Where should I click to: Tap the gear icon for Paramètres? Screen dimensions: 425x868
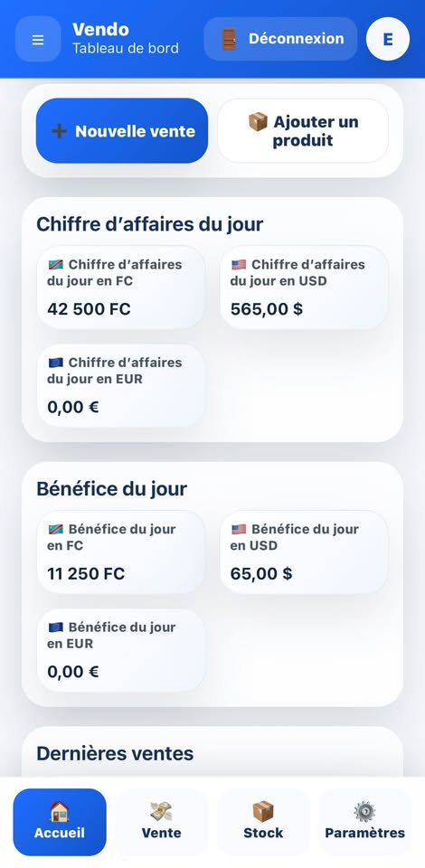[x=364, y=811]
